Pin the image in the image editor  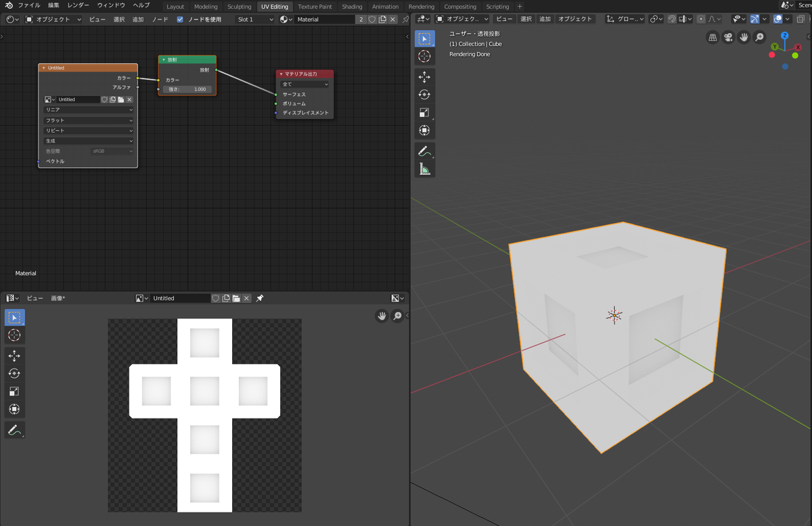(x=260, y=298)
